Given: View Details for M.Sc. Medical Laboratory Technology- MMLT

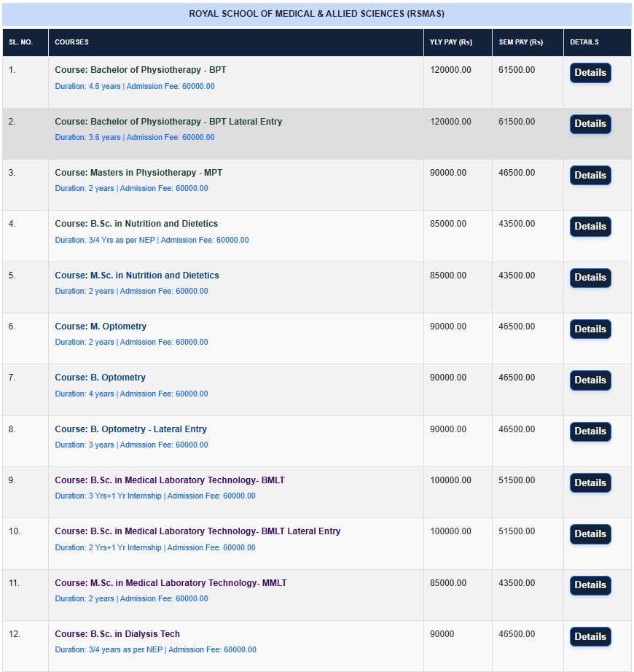Looking at the screenshot, I should (590, 585).
